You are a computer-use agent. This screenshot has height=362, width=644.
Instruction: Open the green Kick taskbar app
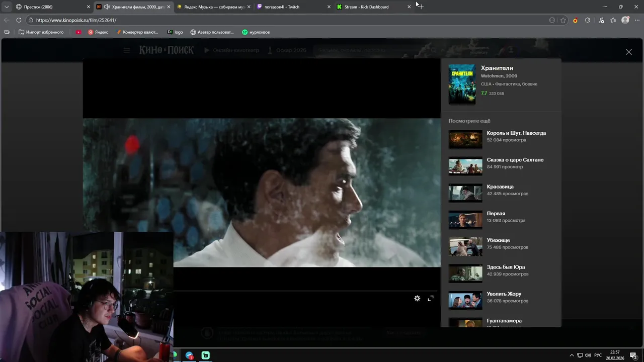[x=205, y=355]
